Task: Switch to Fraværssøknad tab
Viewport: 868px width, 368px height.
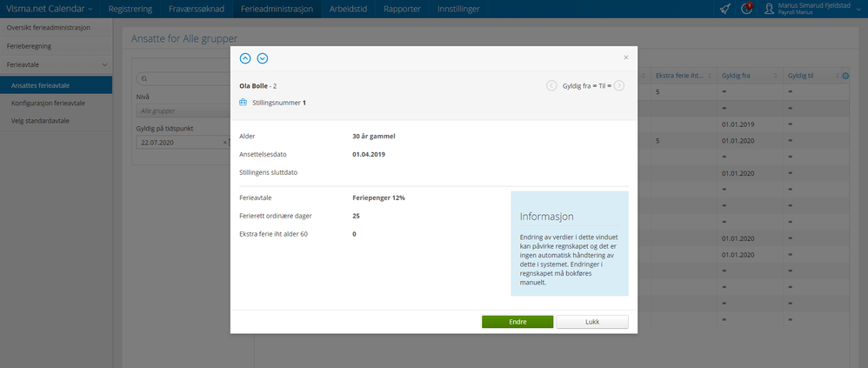Action: point(197,9)
